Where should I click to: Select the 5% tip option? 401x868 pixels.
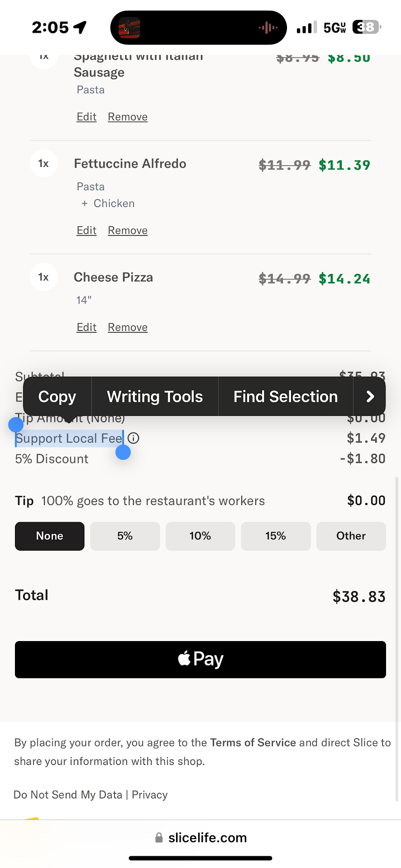pos(125,536)
